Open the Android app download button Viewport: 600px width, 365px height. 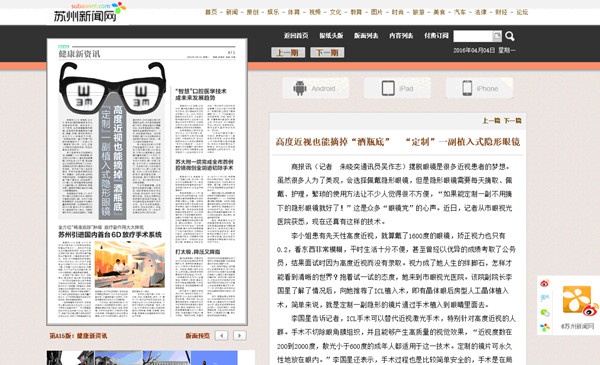point(316,88)
